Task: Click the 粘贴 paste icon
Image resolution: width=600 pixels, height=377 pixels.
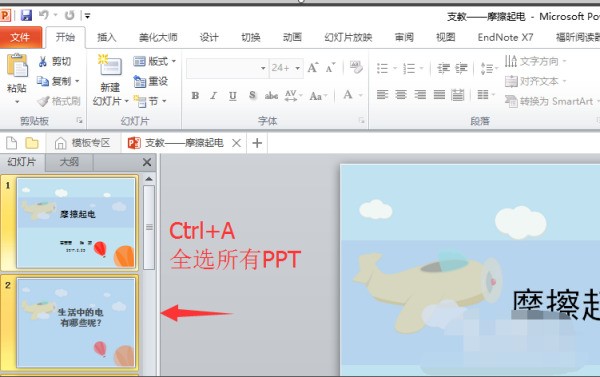Action: click(17, 66)
